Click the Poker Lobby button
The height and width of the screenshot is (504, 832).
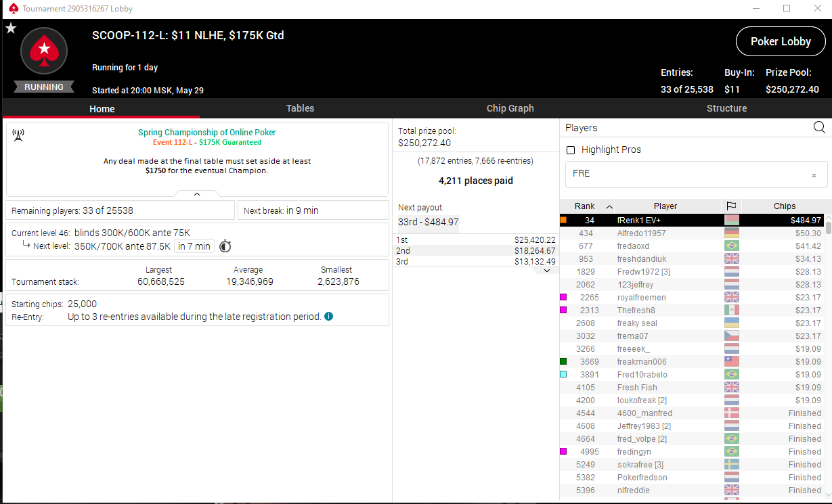[781, 41]
